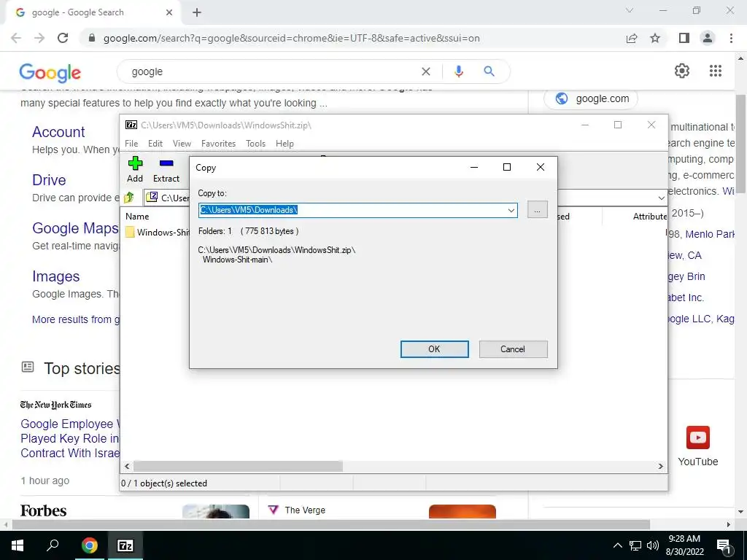Screen dimensions: 747x560
Task: Open the Google Maps link
Action: tap(75, 228)
